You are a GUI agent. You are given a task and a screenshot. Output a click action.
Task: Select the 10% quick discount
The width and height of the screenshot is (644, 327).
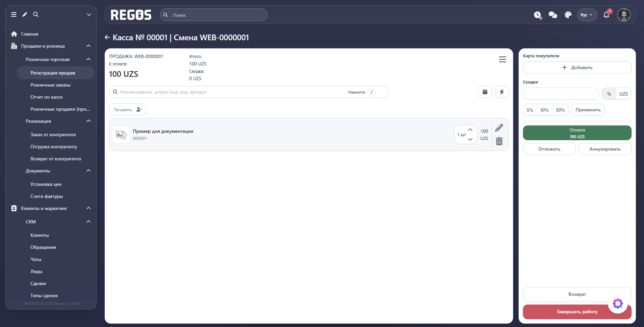tap(544, 110)
